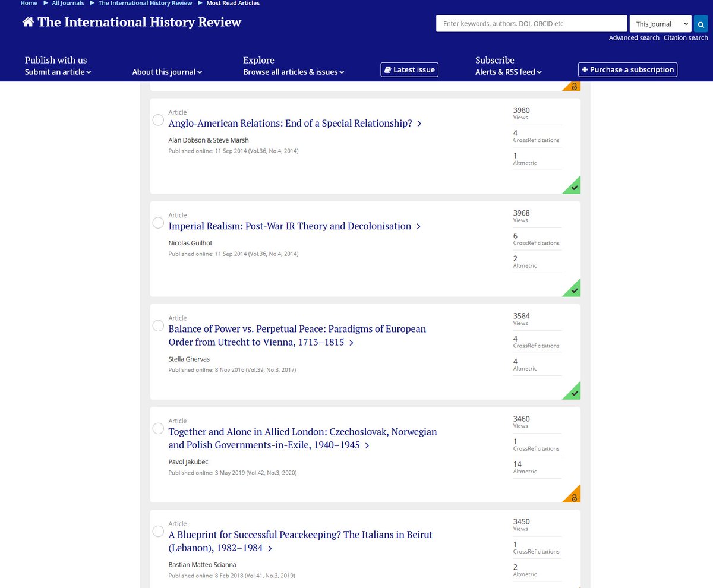This screenshot has height=588, width=713.
Task: Click Published online 8 Feb 2018 text
Action: (232, 576)
